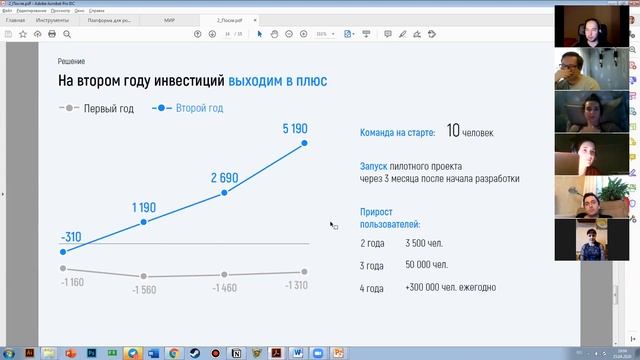
Task: Go to next page with the down arrow
Action: [212, 34]
